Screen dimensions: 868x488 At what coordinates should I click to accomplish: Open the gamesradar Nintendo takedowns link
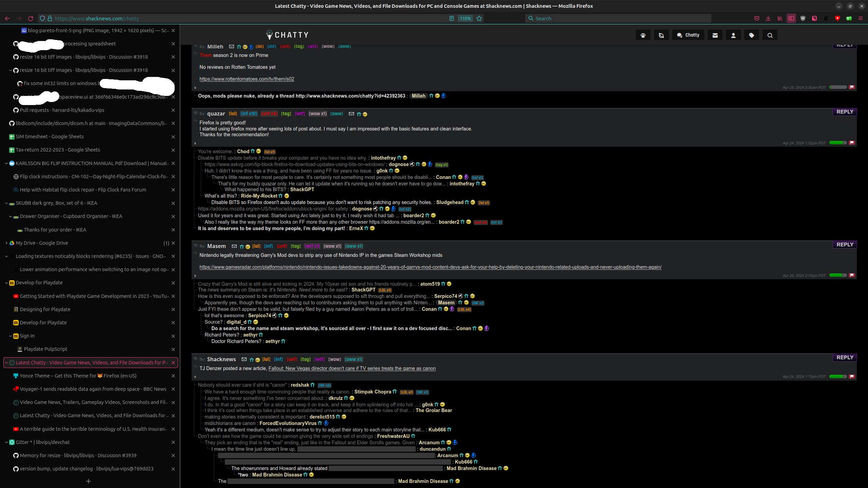(x=430, y=267)
